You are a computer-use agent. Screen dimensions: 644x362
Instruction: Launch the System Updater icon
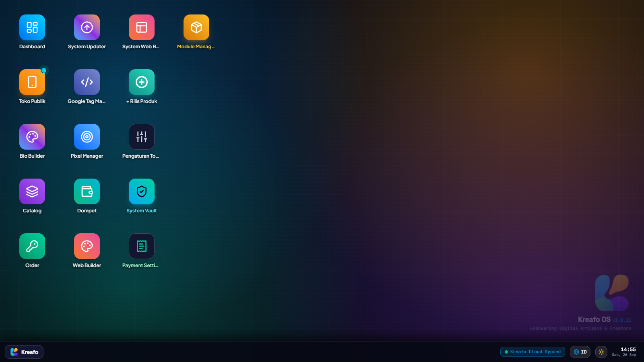pyautogui.click(x=87, y=27)
